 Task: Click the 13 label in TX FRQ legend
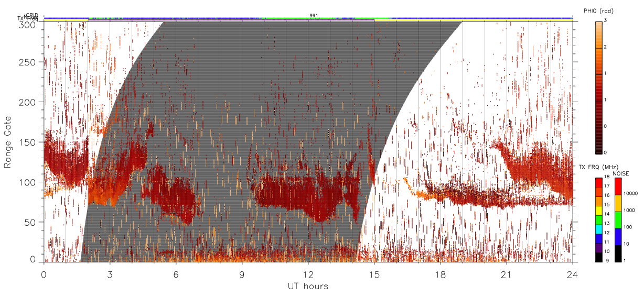(x=607, y=223)
